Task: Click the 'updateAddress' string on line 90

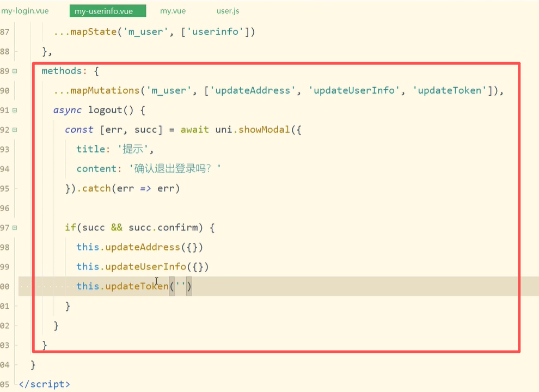Action: [x=253, y=90]
